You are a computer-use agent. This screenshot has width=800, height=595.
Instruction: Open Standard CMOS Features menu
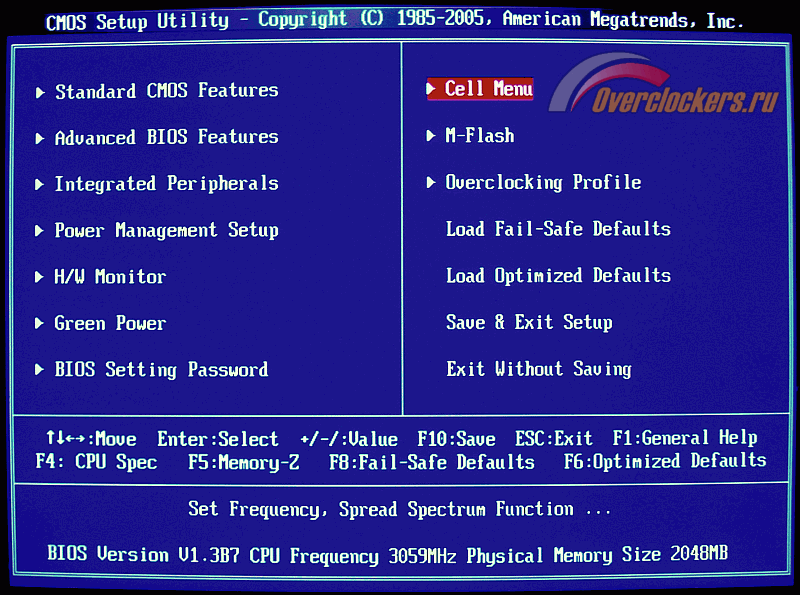pos(167,91)
